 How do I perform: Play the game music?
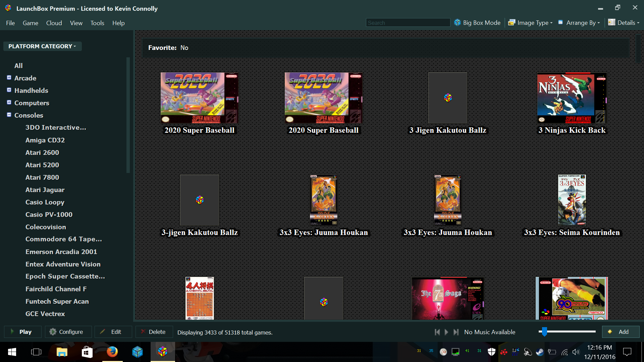(446, 332)
